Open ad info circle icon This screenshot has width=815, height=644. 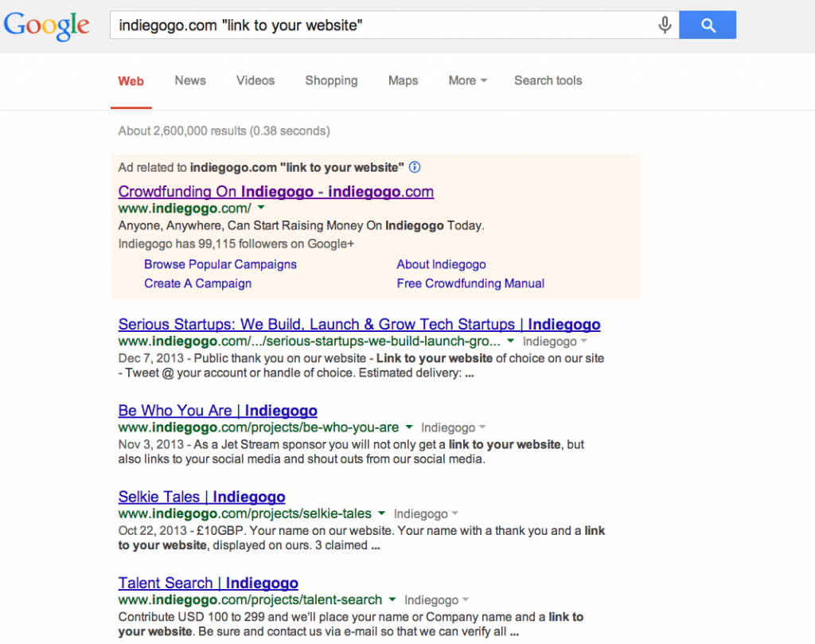pos(415,167)
